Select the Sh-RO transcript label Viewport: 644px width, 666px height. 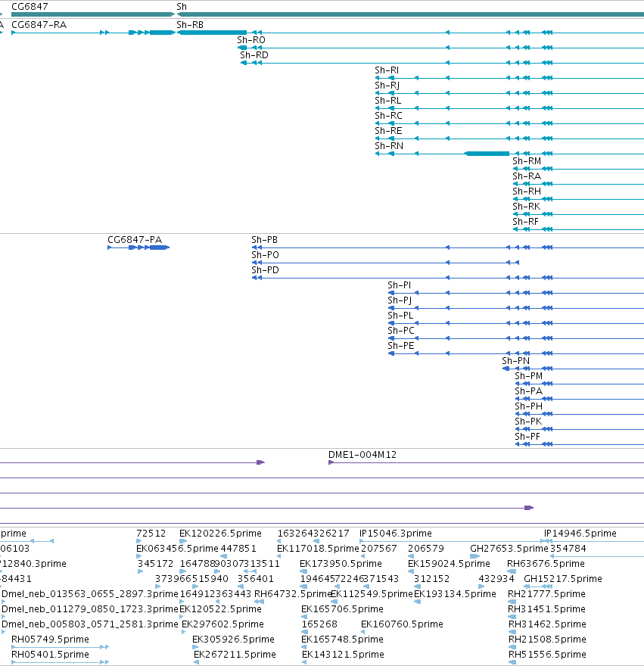coord(251,40)
